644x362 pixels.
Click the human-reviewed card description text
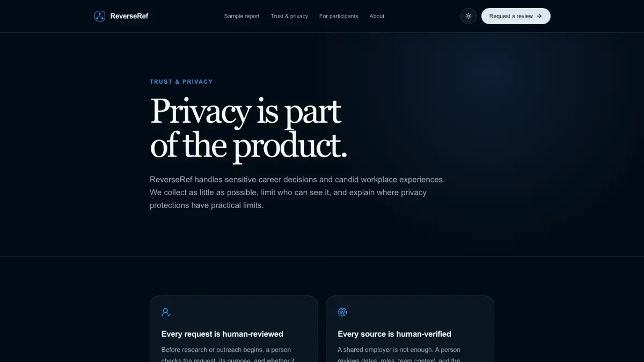tap(228, 354)
